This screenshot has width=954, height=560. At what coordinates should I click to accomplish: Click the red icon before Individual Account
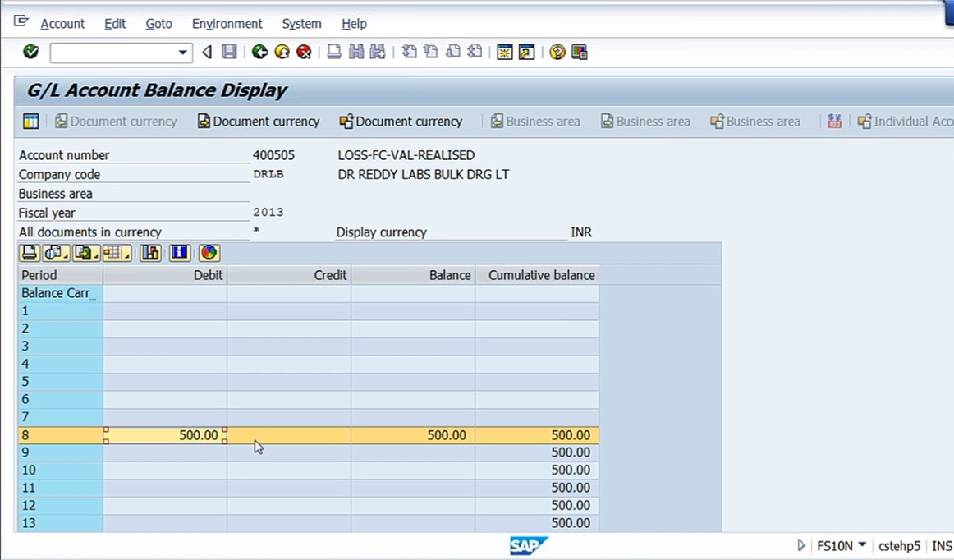(835, 122)
